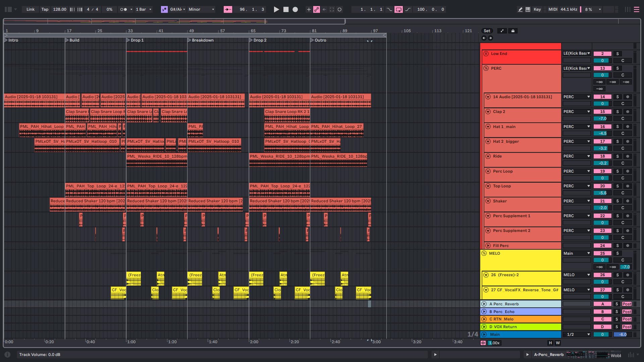Toggle the Computer MIDI Keyboard icon

[x=528, y=9]
